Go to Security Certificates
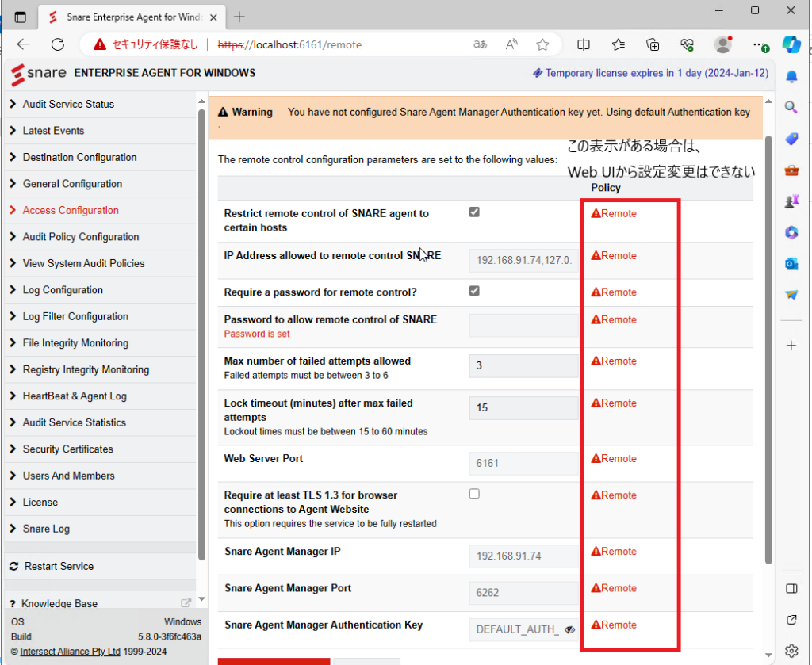The image size is (812, 665). [101, 449]
